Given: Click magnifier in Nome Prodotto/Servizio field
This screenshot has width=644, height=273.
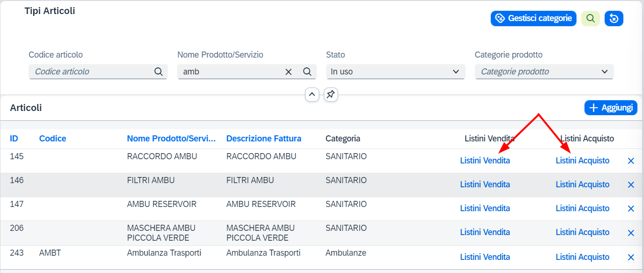Looking at the screenshot, I should pos(307,72).
